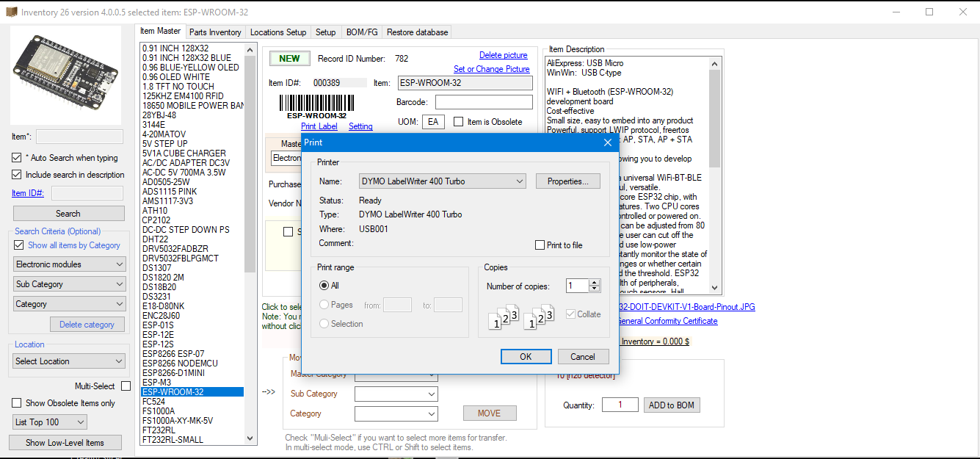Switch to the Parts Inventory tab
980x459 pixels.
pos(215,32)
